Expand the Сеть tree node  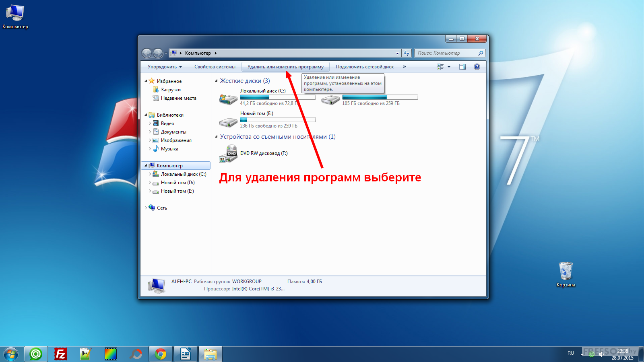pyautogui.click(x=146, y=208)
